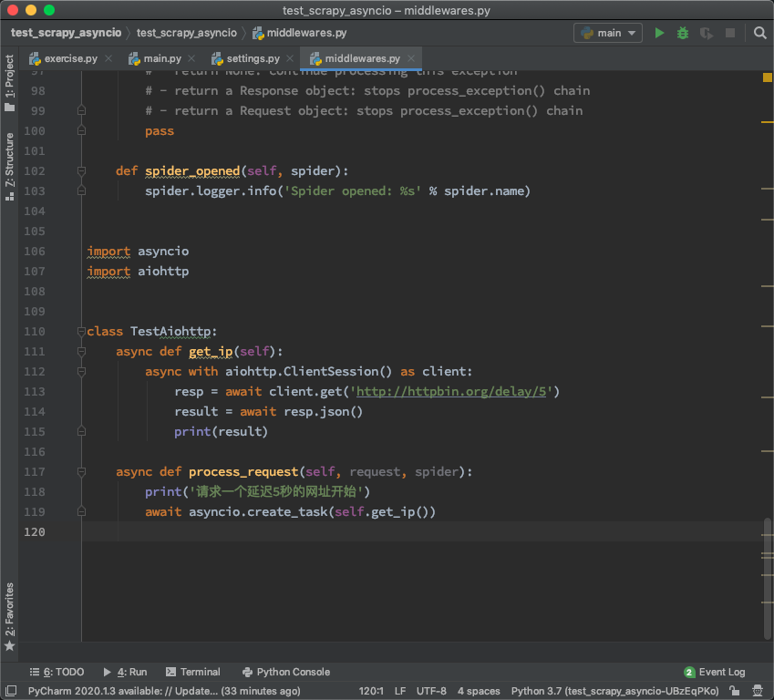Viewport: 774px width, 700px height.
Task: Switch to the exercise.py editor tab
Action: 70,58
